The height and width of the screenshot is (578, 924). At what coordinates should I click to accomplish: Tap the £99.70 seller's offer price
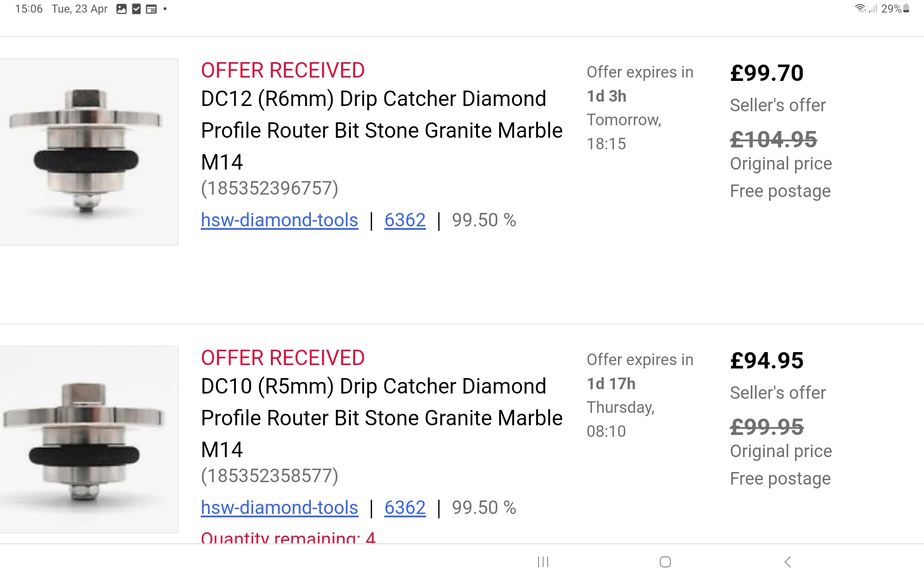767,73
